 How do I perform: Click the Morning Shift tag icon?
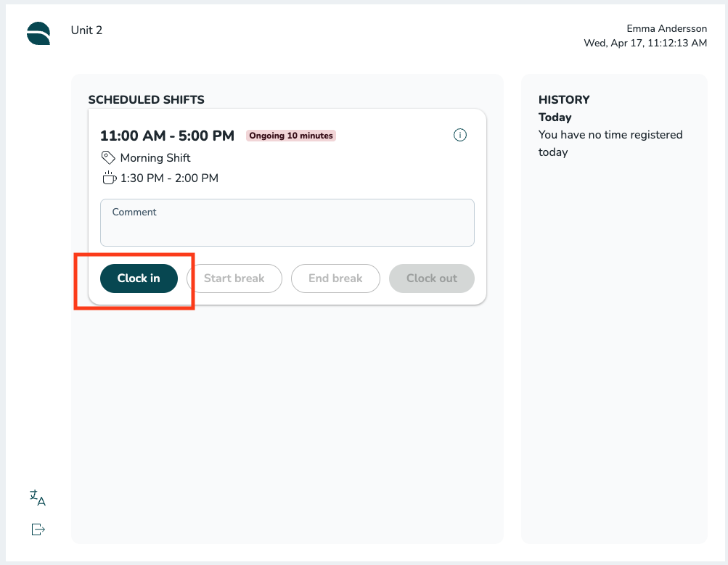(x=108, y=157)
